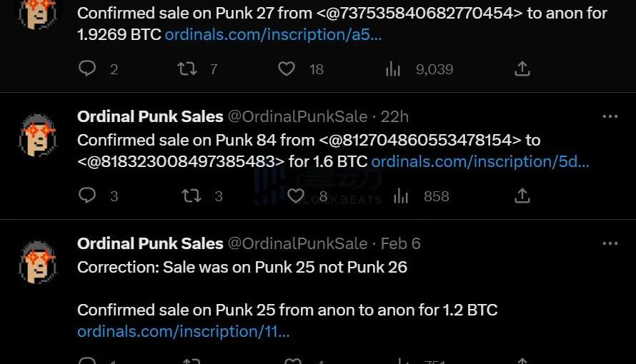Open Ordinal Punk Sales profile from 22h tweet
636x364 pixels.
click(150, 116)
